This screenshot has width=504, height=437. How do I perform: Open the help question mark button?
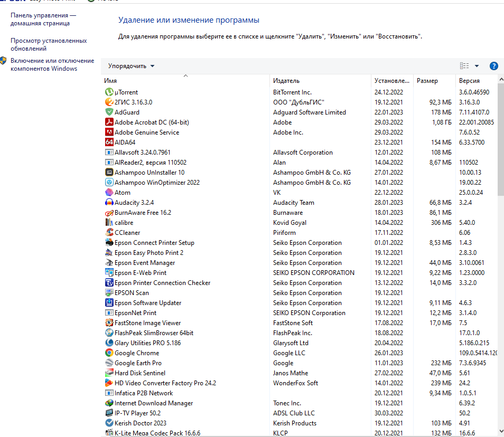[x=494, y=66]
